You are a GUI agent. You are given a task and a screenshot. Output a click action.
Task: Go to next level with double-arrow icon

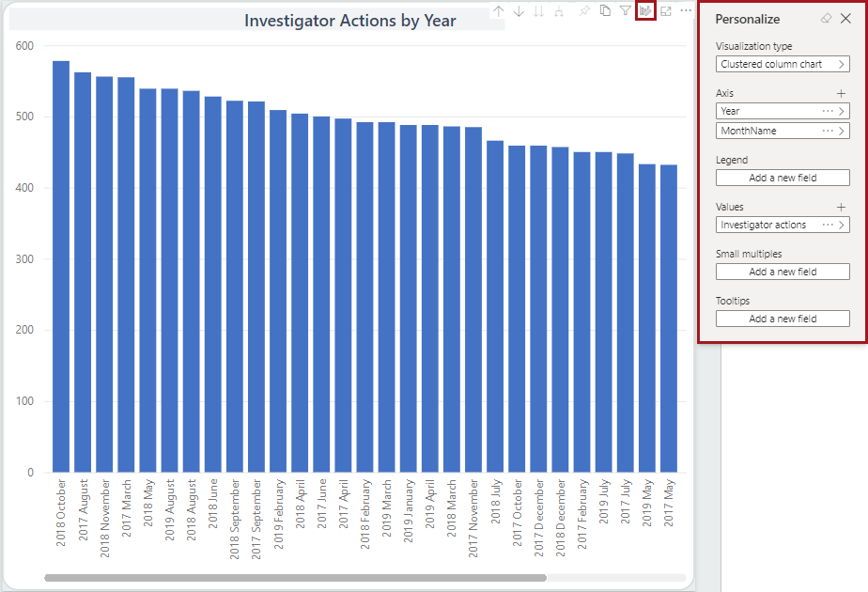(x=538, y=11)
